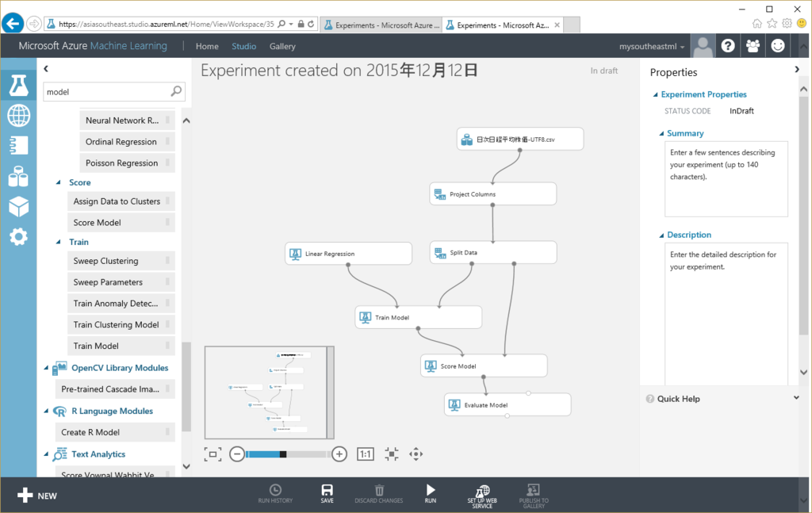This screenshot has width=812, height=513.
Task: Click Publish to Gallery
Action: [534, 496]
